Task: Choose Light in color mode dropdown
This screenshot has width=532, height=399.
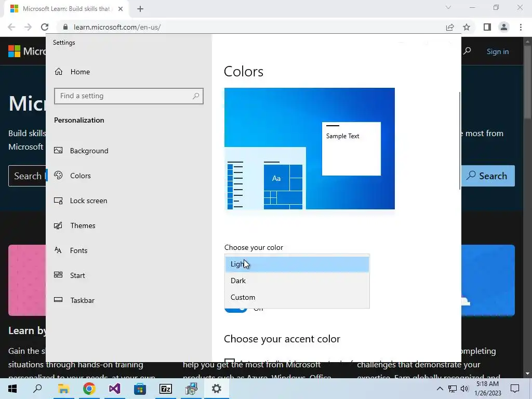Action: [x=297, y=264]
